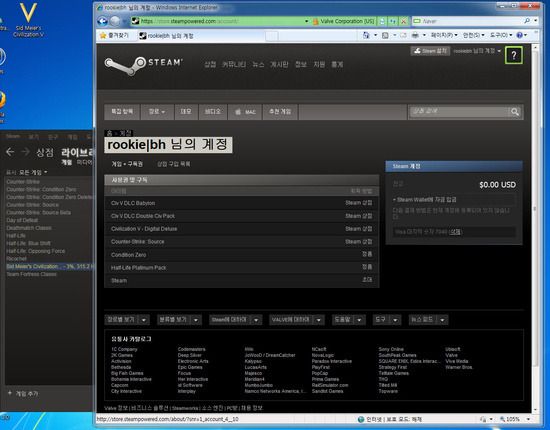This screenshot has width=550, height=430.
Task: Select the MAC store tab
Action: (245, 112)
